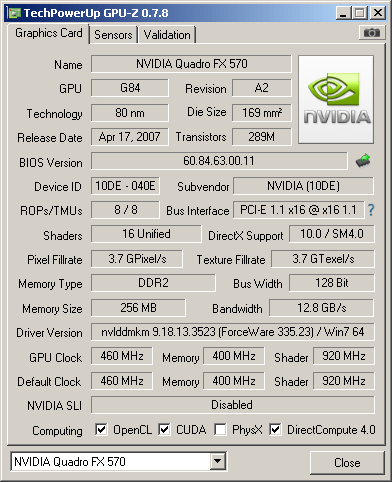Click the BIOS save chip icon
Image resolution: width=392 pixels, height=482 pixels.
(363, 161)
